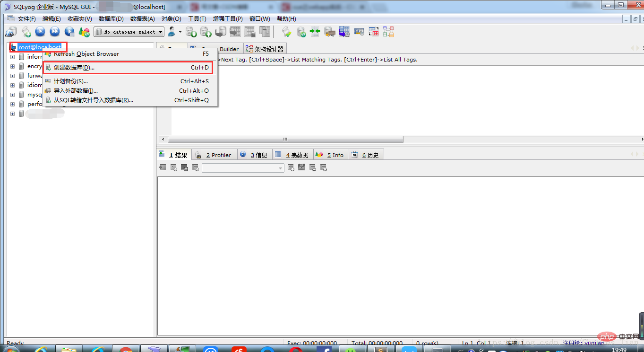The height and width of the screenshot is (352, 644).
Task: Select 导入外部数据(I)... menu entry
Action: coord(130,91)
